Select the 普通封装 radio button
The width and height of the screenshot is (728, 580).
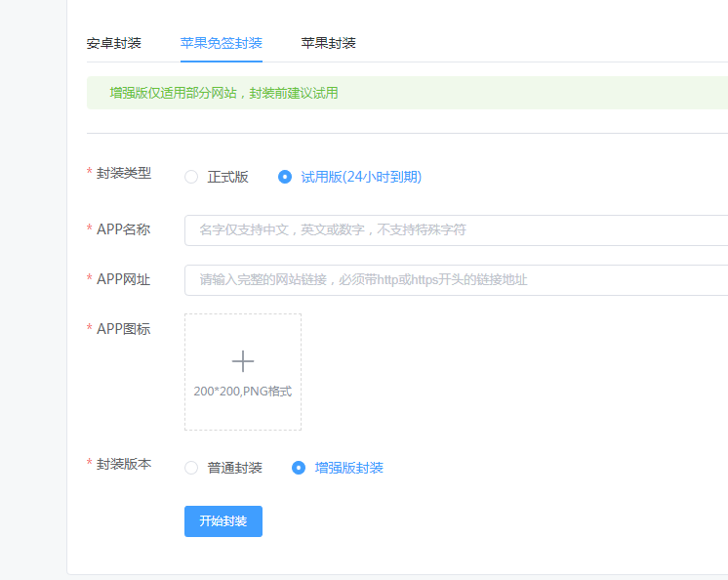(191, 468)
